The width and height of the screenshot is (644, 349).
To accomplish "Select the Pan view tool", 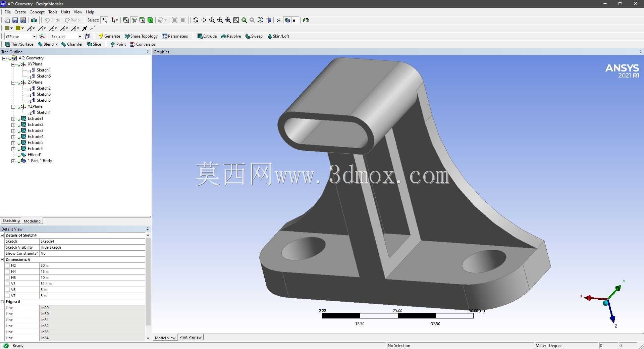I will 204,20.
